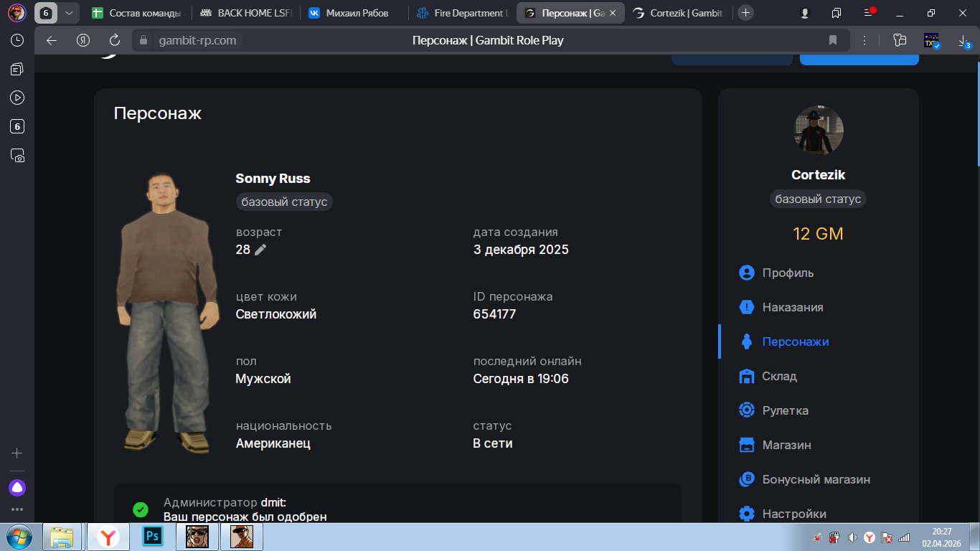Click the creation date '3 декабря 2025'
This screenshot has width=980, height=551.
pos(521,250)
